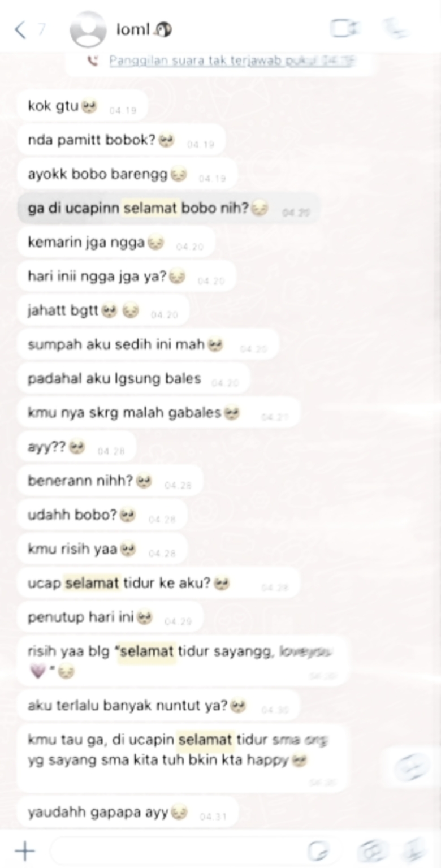
Task: Tap the back arrow in the chat header
Action: (20, 29)
